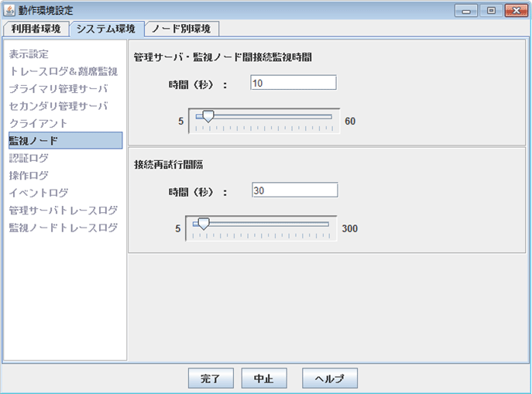Select イベントログ in the list
The width and height of the screenshot is (532, 394).
(x=39, y=193)
